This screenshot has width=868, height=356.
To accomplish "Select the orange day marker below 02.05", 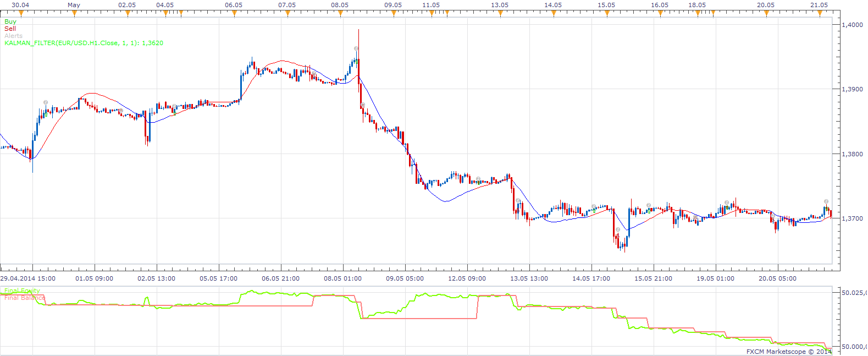I will click(128, 14).
